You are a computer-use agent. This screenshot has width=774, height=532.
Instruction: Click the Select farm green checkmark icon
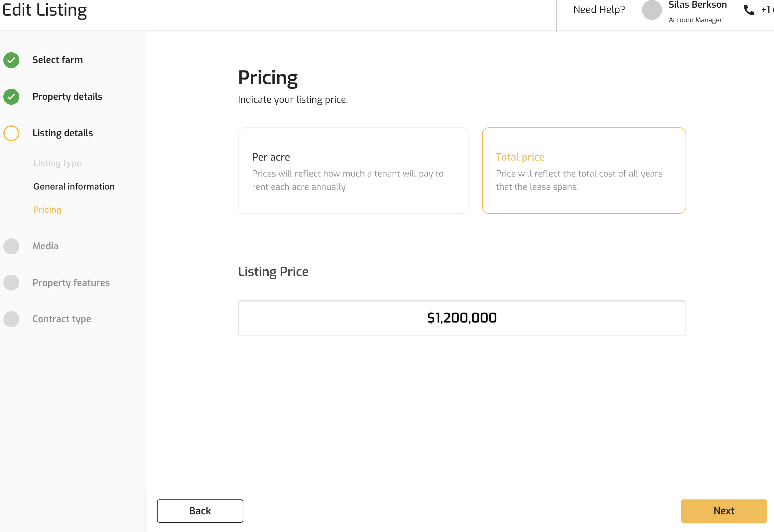pyautogui.click(x=11, y=60)
